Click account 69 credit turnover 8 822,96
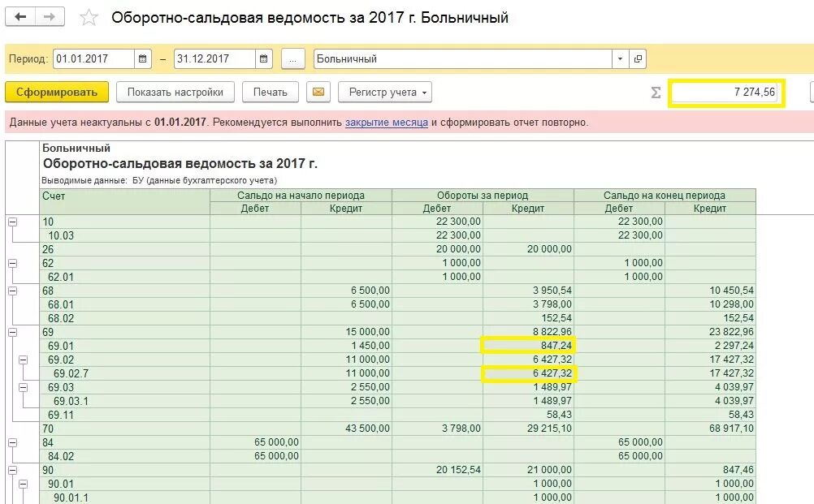The height and width of the screenshot is (504, 814). (529, 332)
